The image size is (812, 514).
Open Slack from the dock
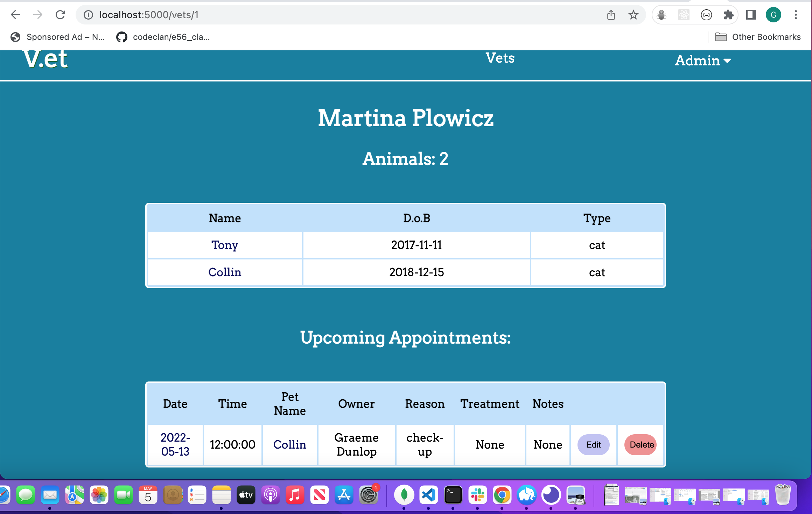tap(477, 495)
